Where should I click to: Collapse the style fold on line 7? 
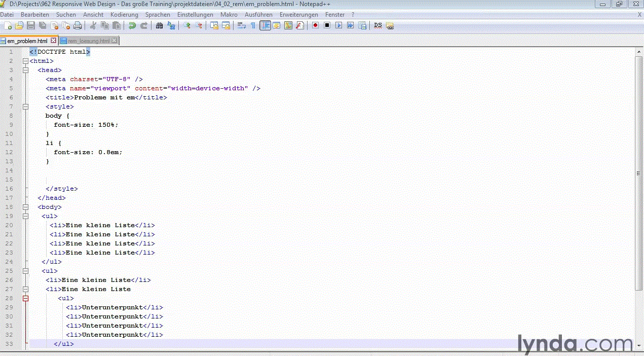click(x=25, y=106)
